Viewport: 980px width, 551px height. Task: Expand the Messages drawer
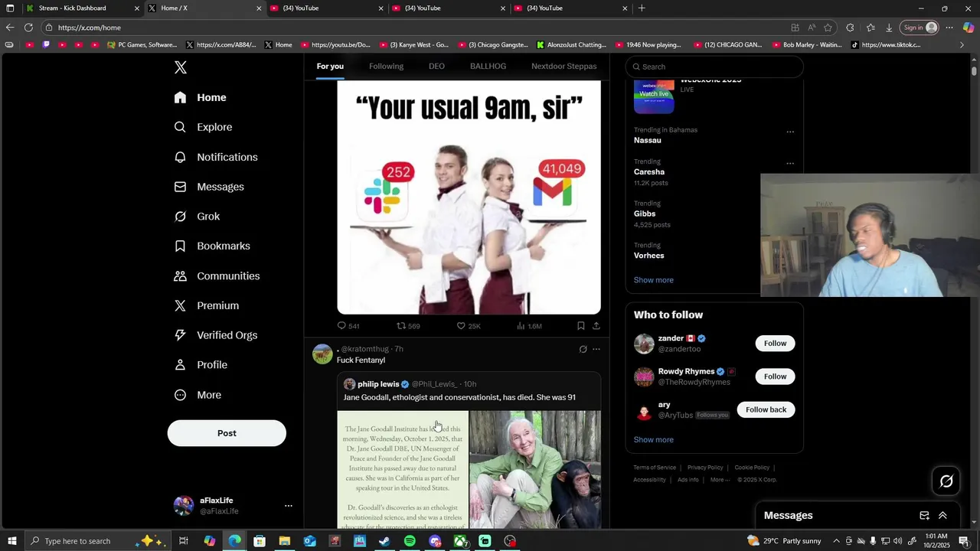point(942,516)
